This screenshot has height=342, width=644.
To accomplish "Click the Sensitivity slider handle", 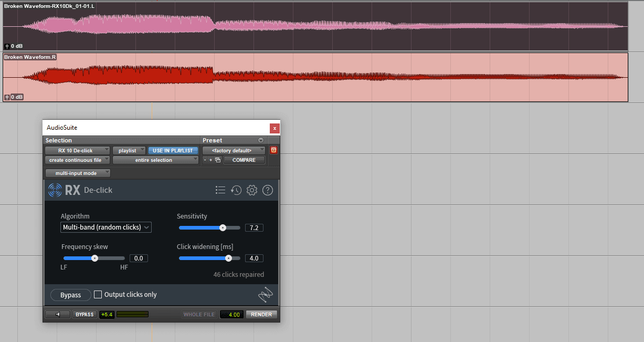I will [223, 228].
